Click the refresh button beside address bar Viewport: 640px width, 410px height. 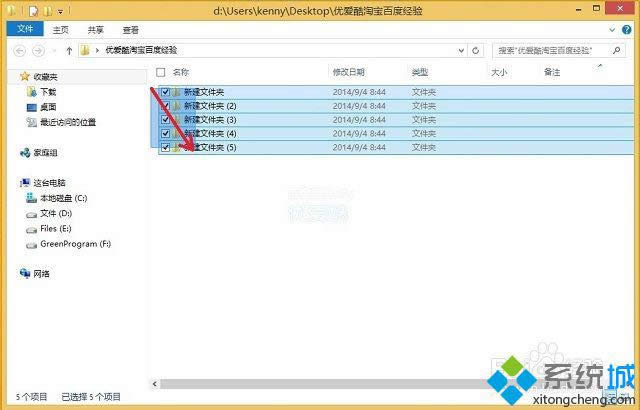point(477,50)
